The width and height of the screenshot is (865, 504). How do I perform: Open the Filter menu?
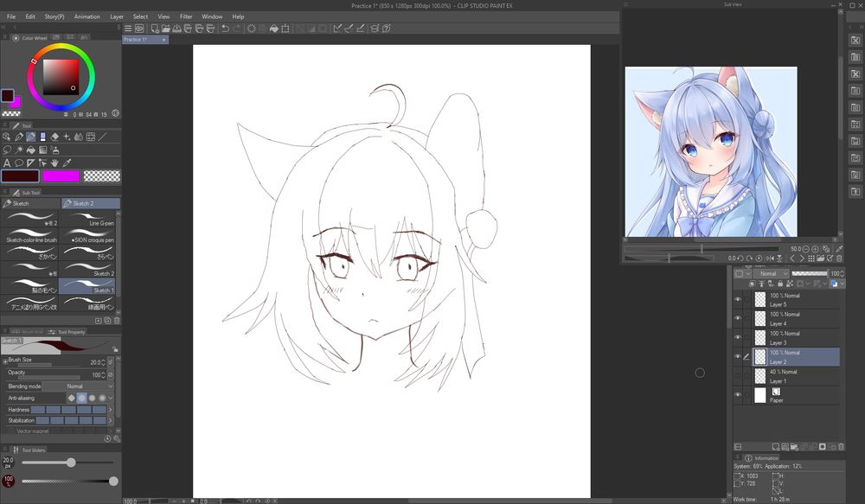click(x=186, y=16)
